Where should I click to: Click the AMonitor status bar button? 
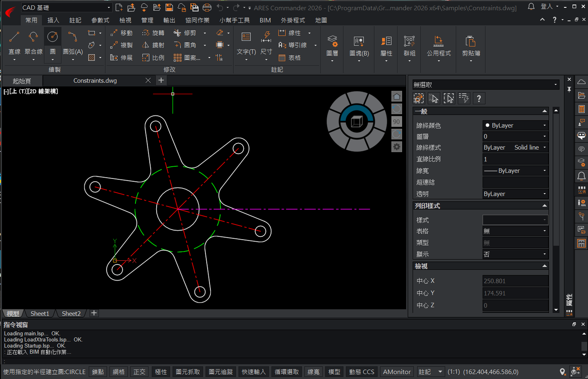coord(397,372)
